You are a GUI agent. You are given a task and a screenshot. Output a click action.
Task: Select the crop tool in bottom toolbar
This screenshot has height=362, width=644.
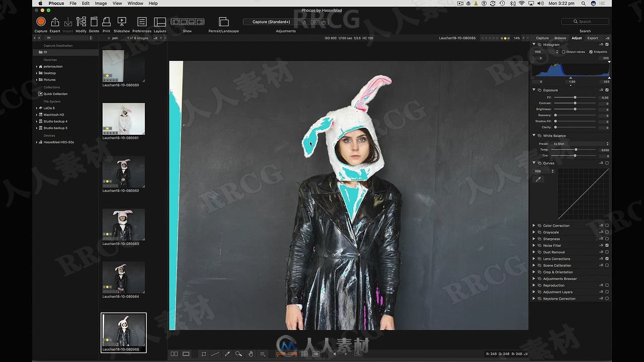pos(204,354)
